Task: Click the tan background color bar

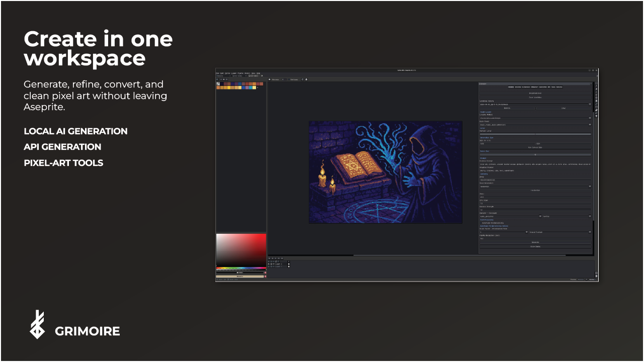Action: (x=240, y=277)
